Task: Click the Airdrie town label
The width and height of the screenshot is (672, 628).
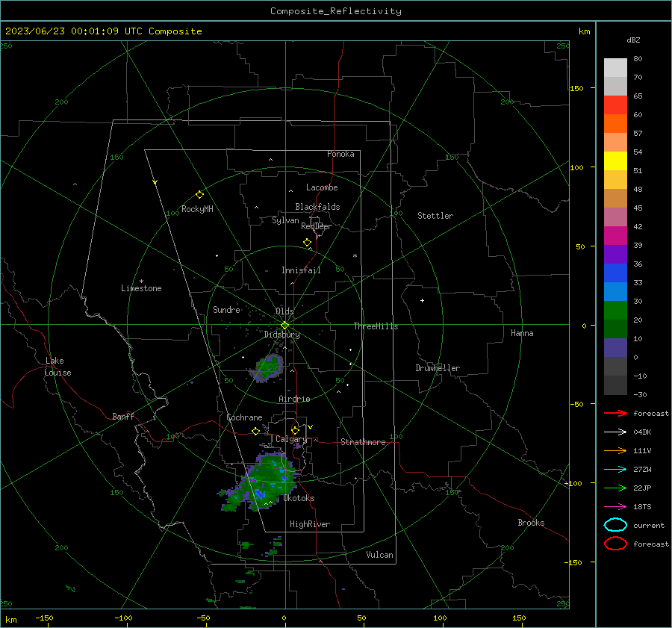Action: tap(294, 399)
